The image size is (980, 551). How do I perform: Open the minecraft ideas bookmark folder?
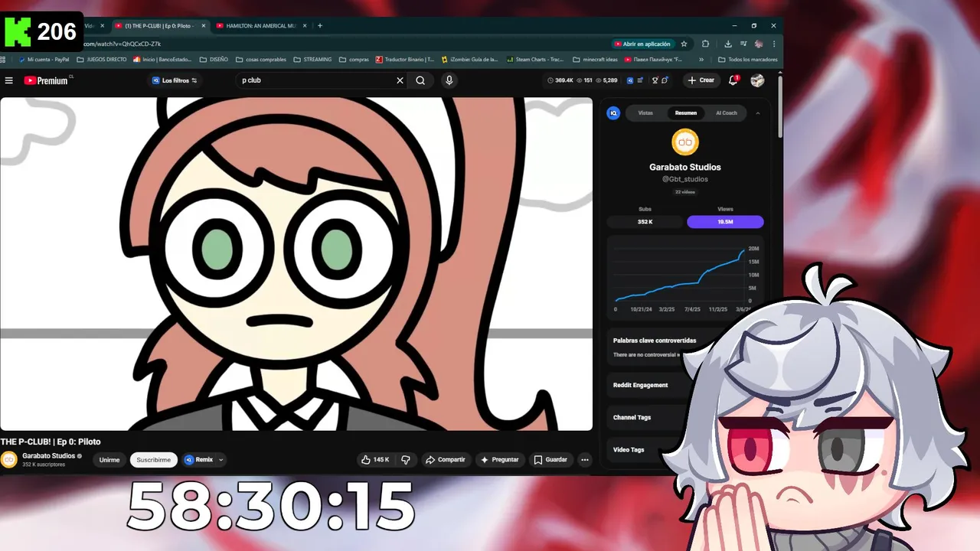(594, 60)
